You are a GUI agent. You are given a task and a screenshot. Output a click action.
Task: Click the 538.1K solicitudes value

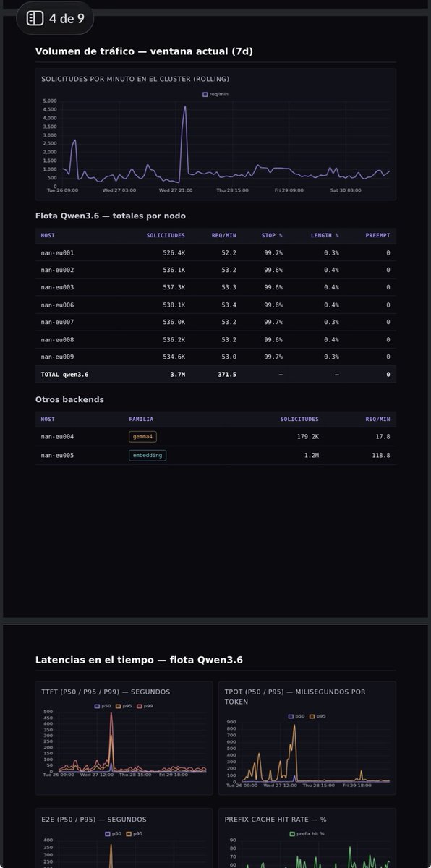coord(174,305)
